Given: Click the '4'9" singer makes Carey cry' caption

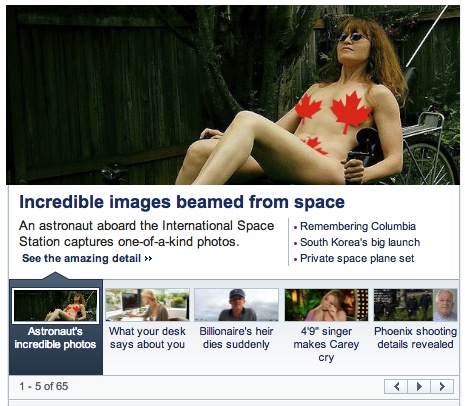Looking at the screenshot, I should (326, 344).
